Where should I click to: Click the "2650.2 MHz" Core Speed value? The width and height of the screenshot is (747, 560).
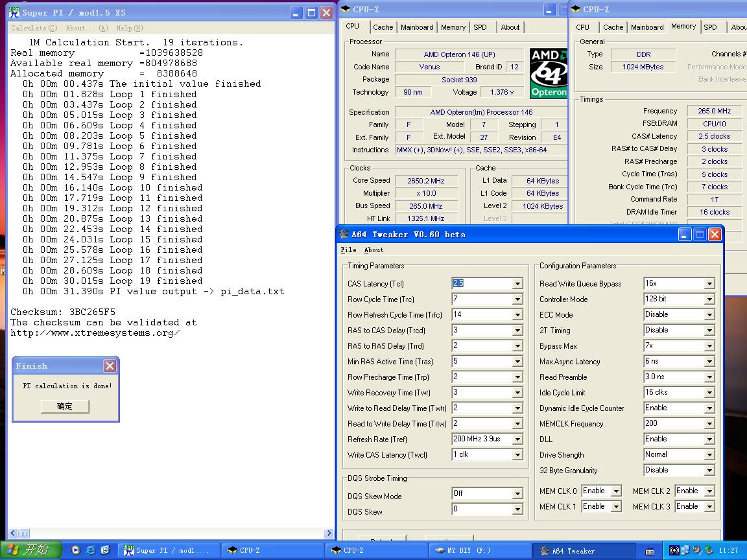coord(426,181)
